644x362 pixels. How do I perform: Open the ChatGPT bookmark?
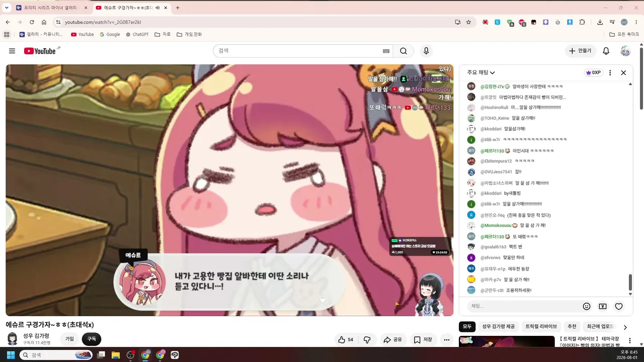point(137,34)
